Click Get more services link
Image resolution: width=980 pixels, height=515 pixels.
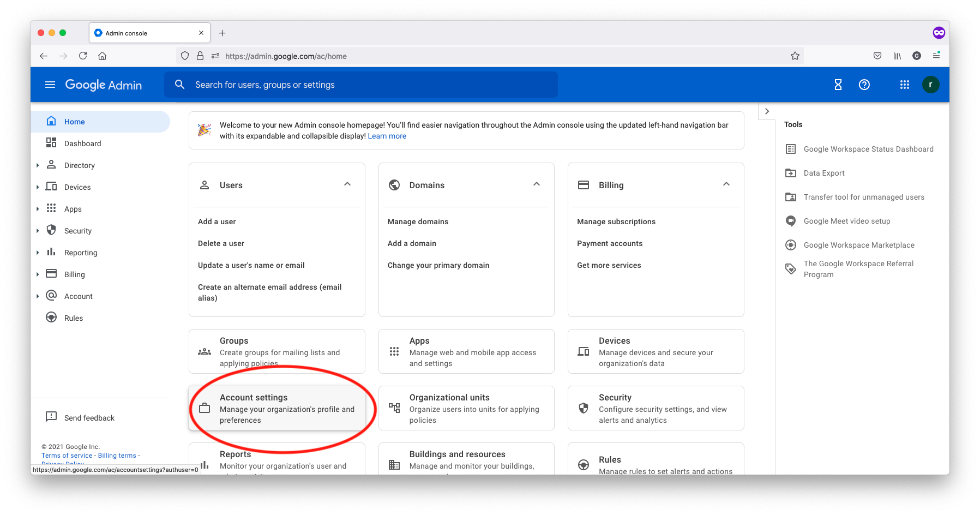tap(609, 265)
